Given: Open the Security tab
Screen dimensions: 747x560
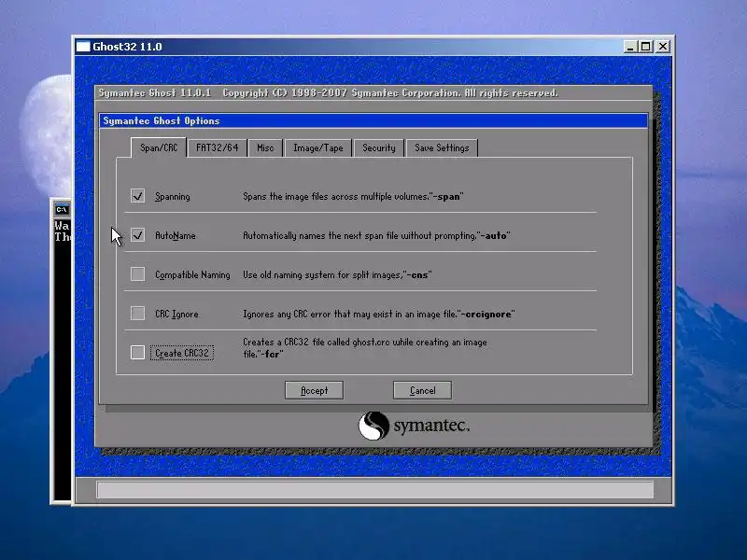Looking at the screenshot, I should pos(379,147).
